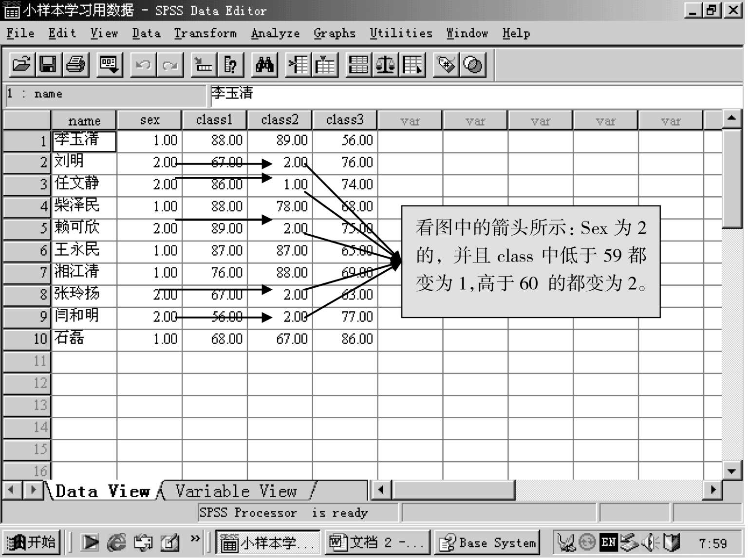This screenshot has width=748, height=560.
Task: Open the Transform menu
Action: (206, 33)
